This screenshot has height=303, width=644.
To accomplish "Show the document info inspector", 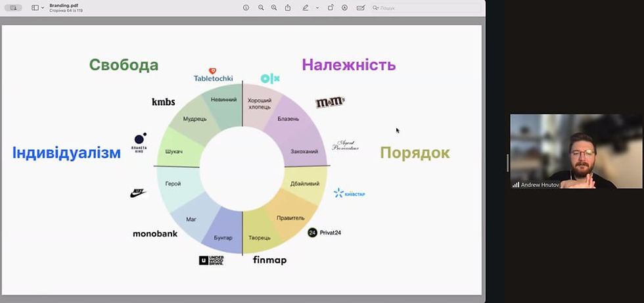I will point(246,8).
